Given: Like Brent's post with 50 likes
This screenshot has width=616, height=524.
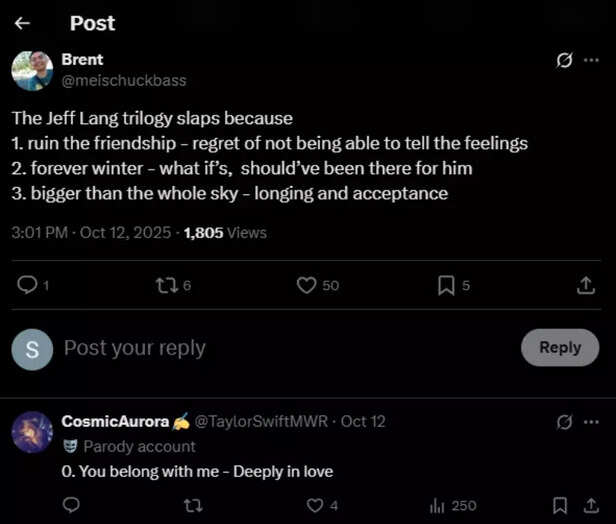Looking at the screenshot, I should [x=307, y=285].
